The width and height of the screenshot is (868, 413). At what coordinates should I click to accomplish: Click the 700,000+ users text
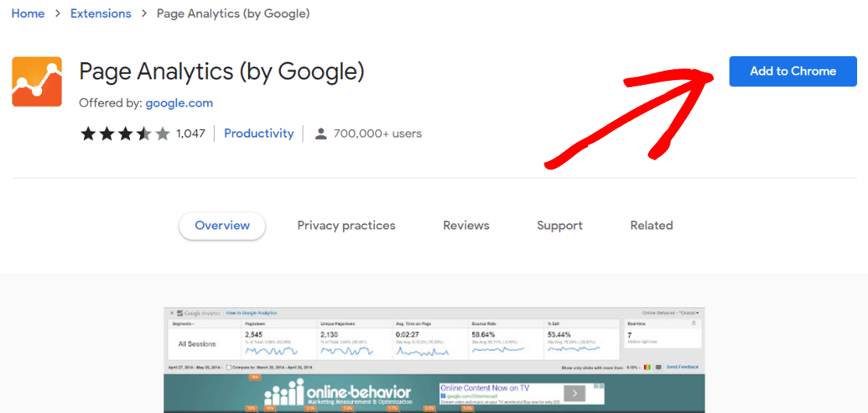click(377, 134)
